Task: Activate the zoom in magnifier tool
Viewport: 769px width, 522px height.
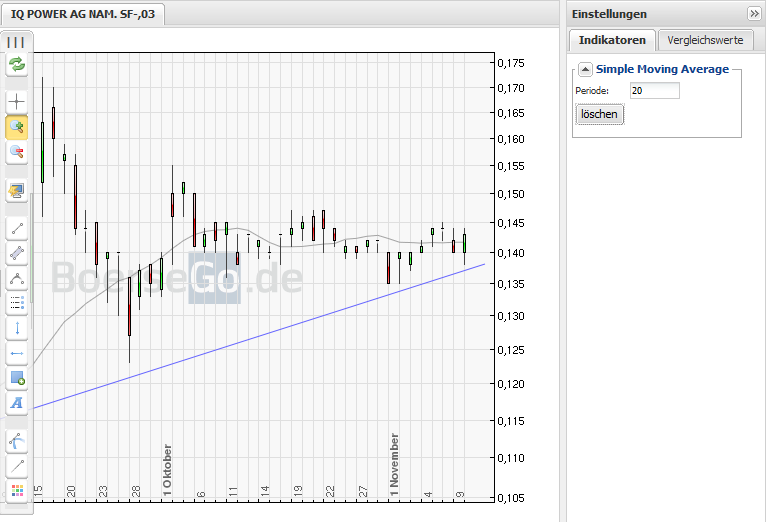Action: (17, 127)
